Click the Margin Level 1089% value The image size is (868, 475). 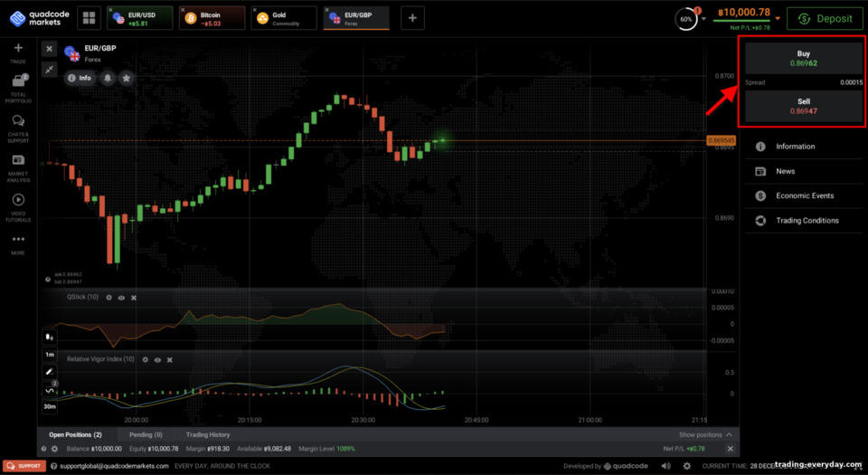[x=345, y=449]
